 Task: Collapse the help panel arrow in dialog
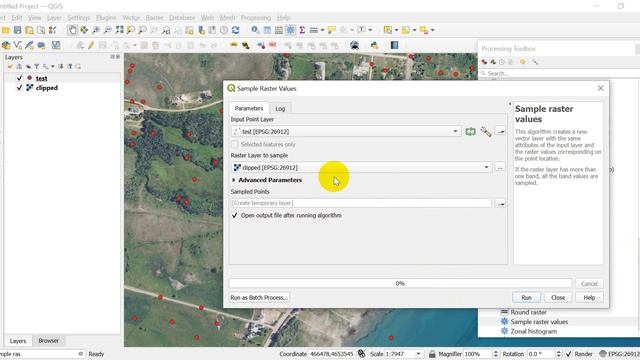point(510,104)
